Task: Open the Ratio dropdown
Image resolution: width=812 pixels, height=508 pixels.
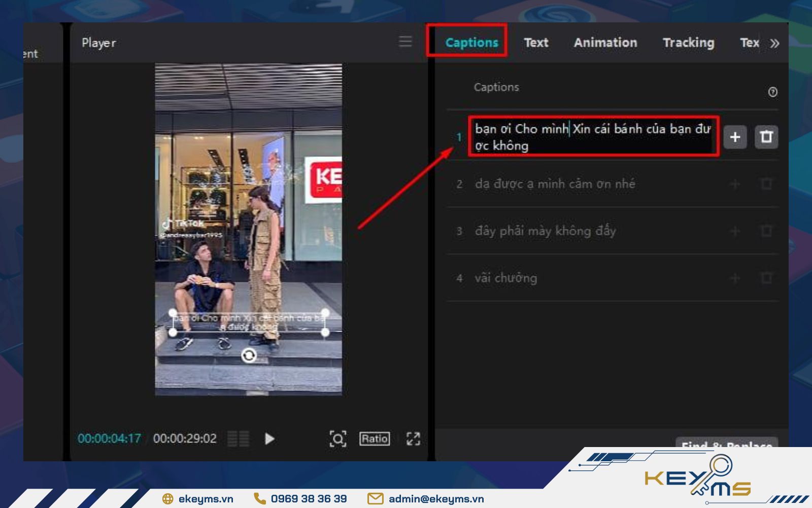Action: click(x=375, y=438)
